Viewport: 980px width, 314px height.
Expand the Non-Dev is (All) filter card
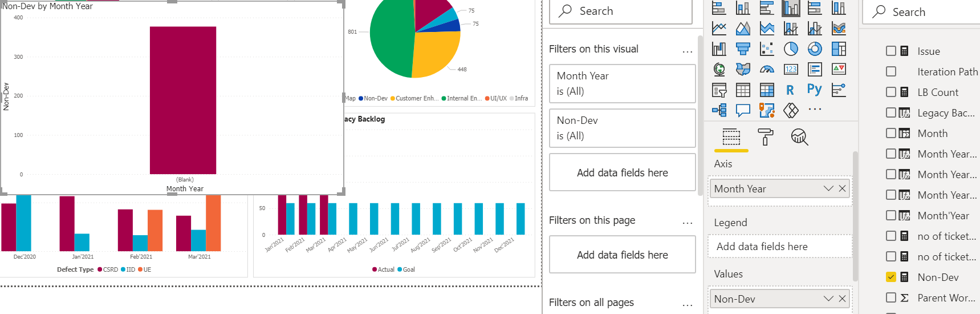click(x=622, y=128)
